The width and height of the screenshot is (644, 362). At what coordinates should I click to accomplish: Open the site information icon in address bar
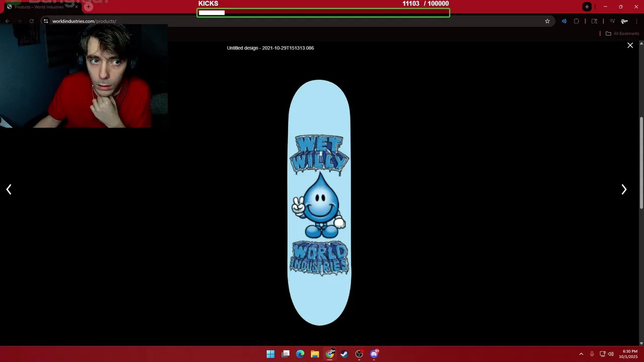pos(46,21)
